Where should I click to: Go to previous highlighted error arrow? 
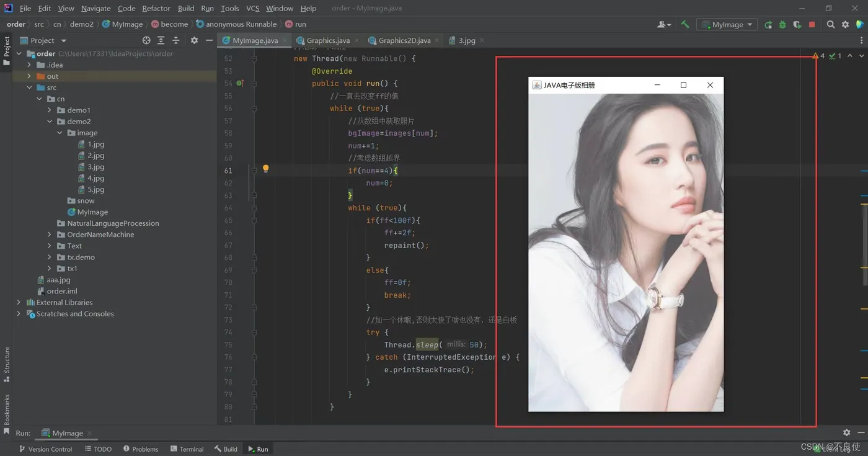coord(849,56)
